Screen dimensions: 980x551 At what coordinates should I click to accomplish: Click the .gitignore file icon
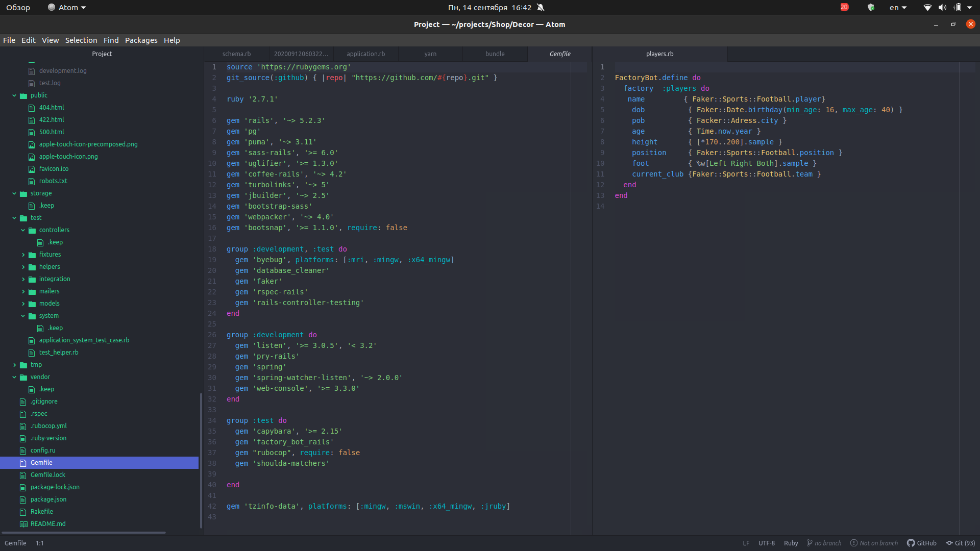coord(23,402)
